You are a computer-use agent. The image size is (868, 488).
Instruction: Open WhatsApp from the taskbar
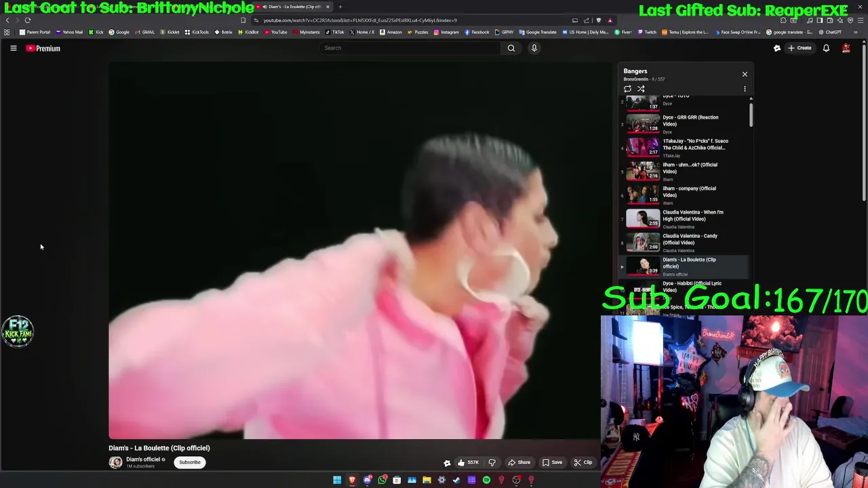(382, 480)
